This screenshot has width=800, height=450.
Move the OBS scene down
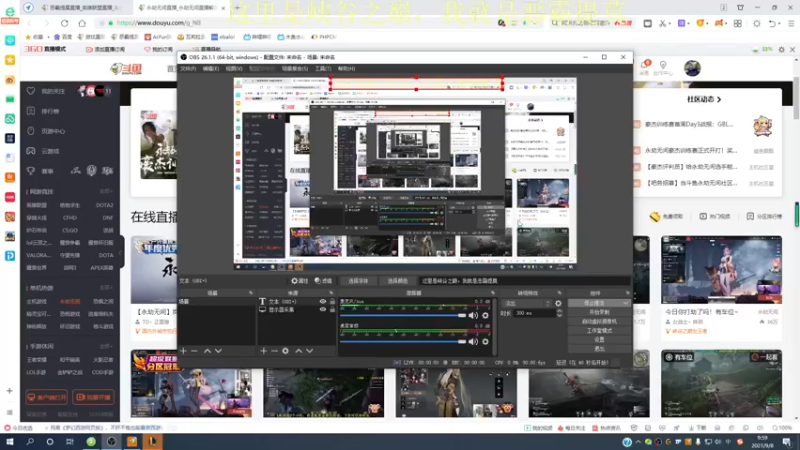coord(218,351)
